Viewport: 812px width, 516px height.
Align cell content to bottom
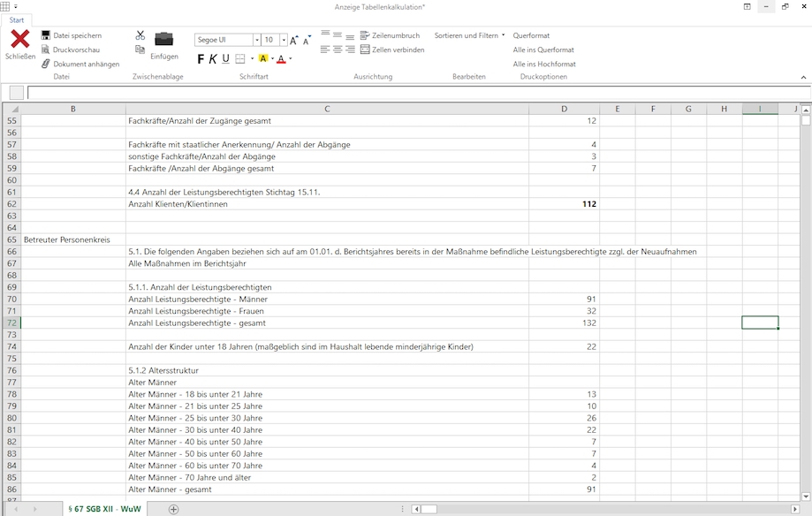[350, 36]
